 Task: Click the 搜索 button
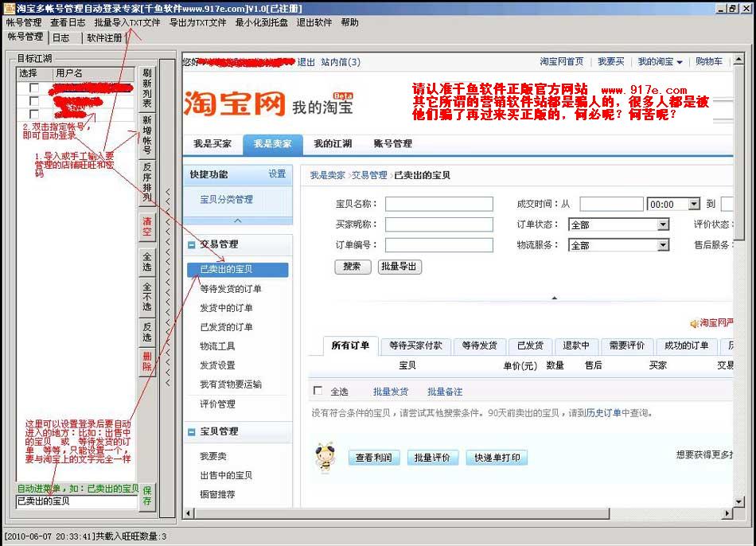point(353,267)
